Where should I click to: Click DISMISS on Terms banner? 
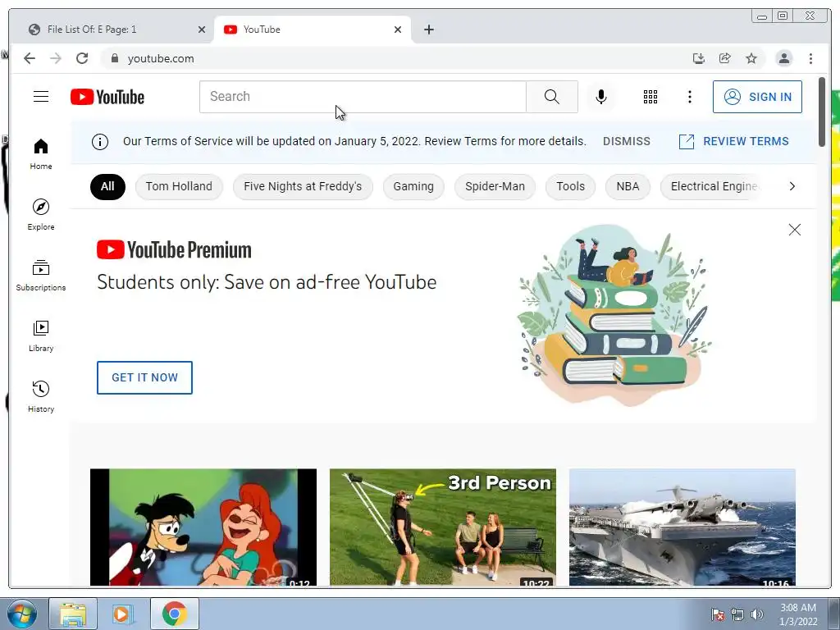point(626,141)
